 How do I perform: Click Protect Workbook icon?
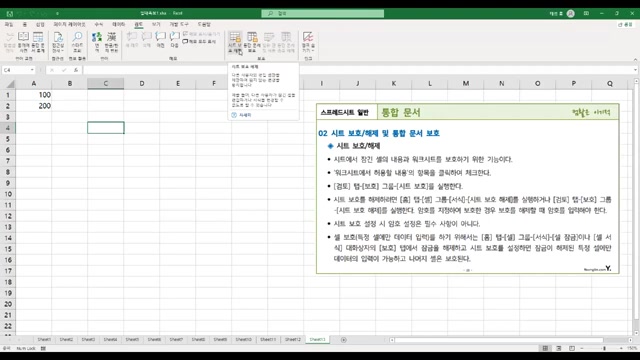252,42
